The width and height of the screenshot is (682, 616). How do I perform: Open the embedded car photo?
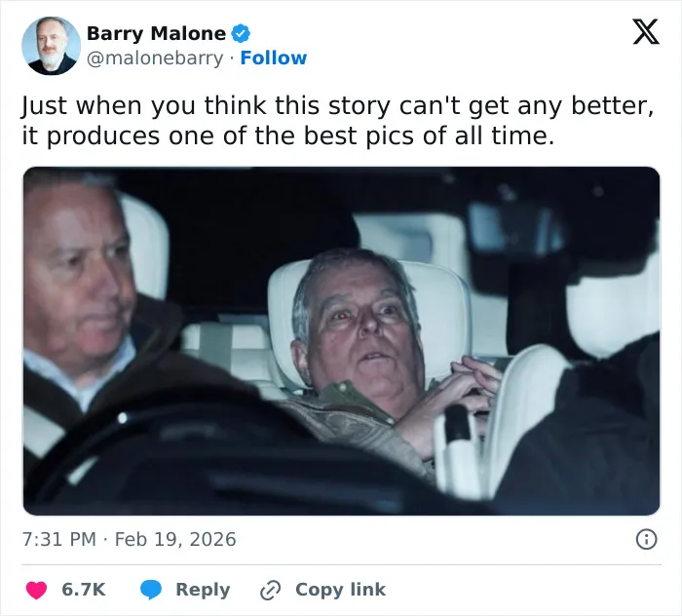[341, 341]
